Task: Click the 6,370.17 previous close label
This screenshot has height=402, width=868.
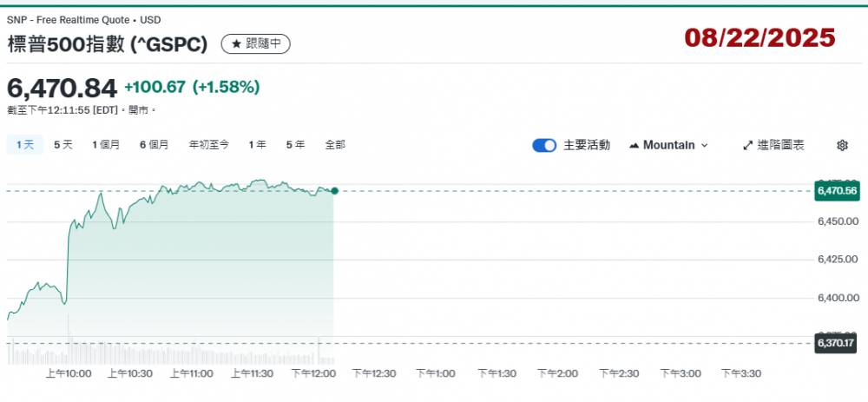Action: 837,344
